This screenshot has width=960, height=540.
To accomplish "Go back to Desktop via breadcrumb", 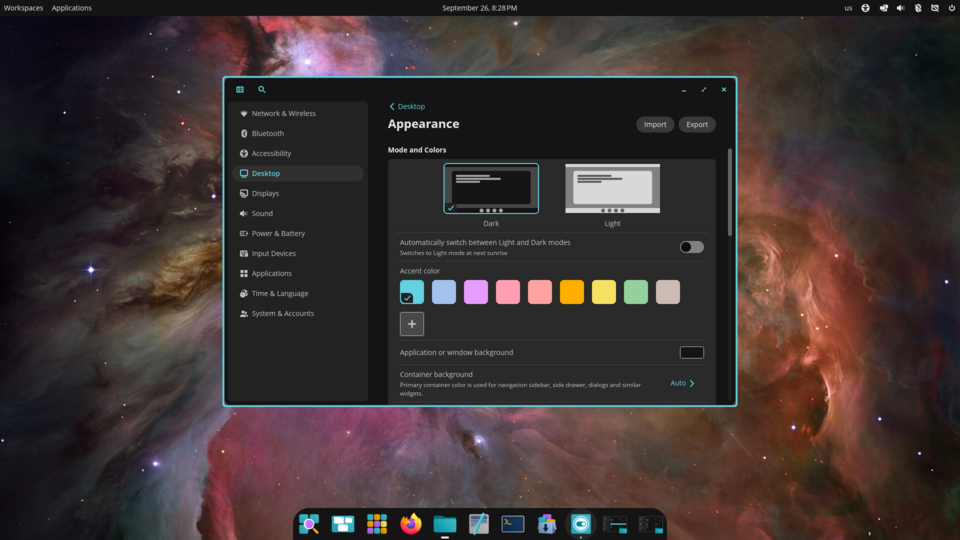I will (407, 106).
